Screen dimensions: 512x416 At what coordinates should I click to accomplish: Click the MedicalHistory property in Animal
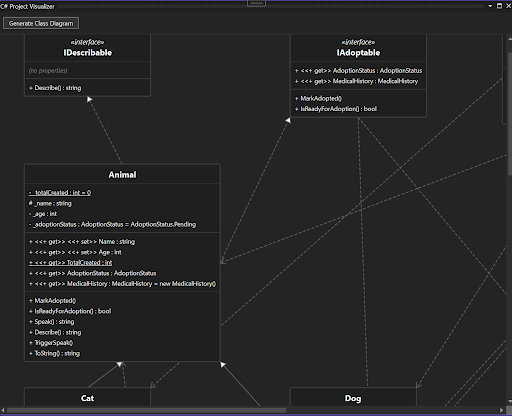122,284
